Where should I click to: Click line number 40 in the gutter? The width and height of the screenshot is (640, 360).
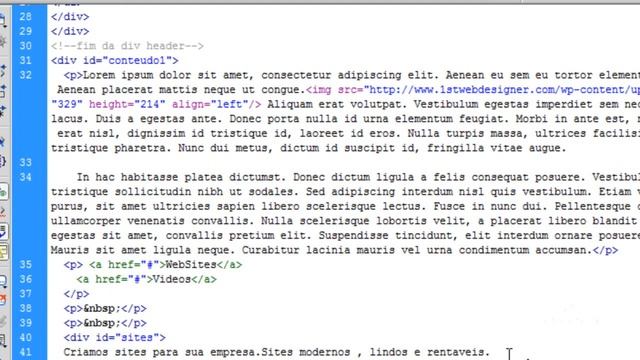(25, 338)
